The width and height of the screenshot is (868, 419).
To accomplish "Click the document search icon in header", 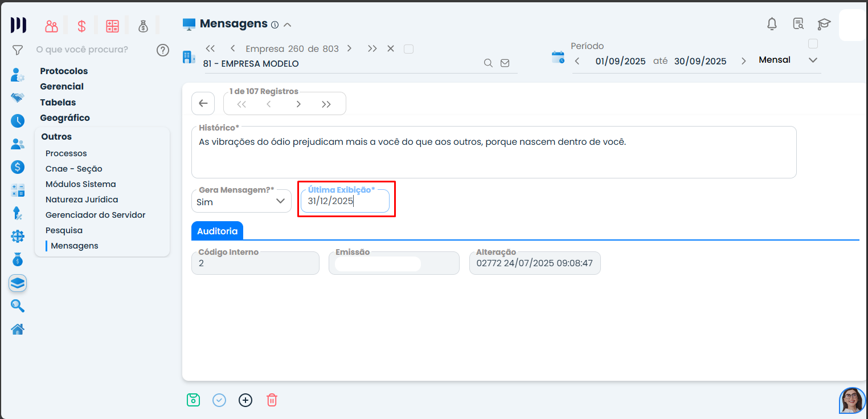I will tap(799, 24).
